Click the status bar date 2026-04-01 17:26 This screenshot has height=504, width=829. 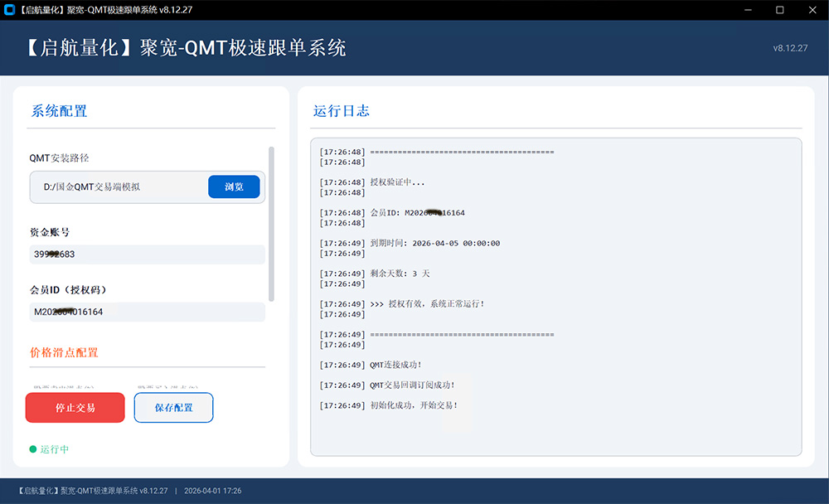pyautogui.click(x=212, y=491)
